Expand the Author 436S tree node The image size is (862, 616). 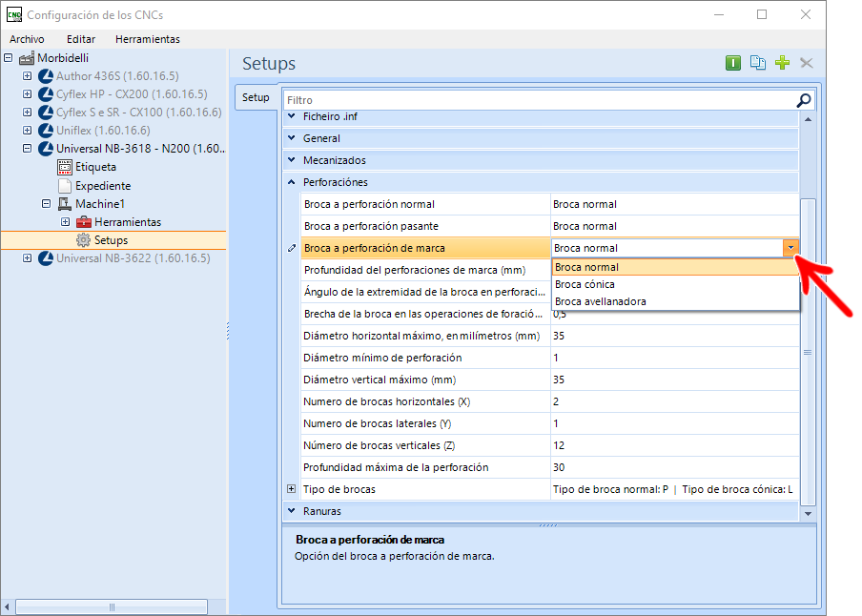click(x=28, y=76)
